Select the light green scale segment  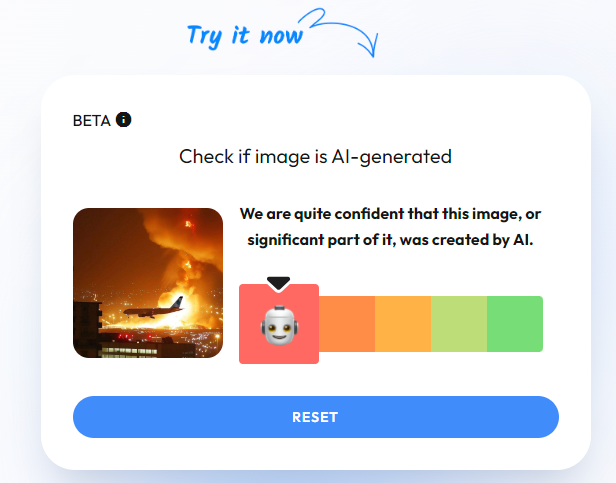click(459, 324)
